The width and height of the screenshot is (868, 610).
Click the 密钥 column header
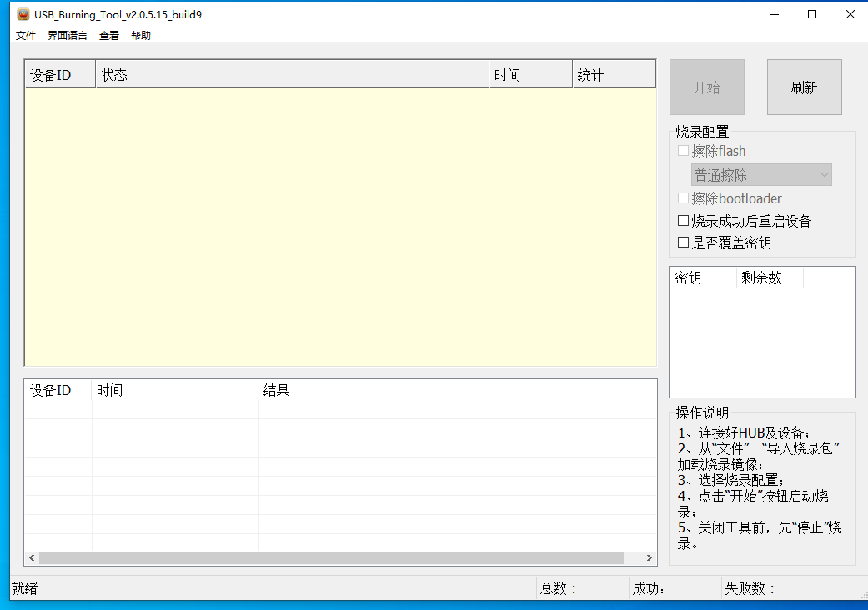[703, 277]
